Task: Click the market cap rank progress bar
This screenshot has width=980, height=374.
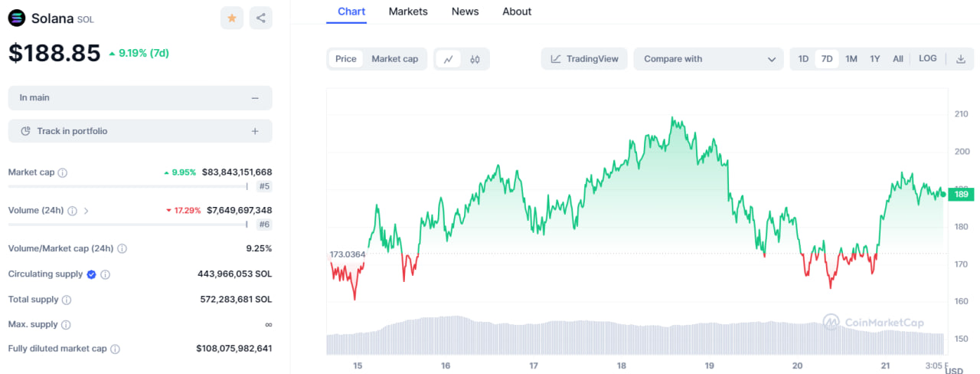Action: click(129, 186)
